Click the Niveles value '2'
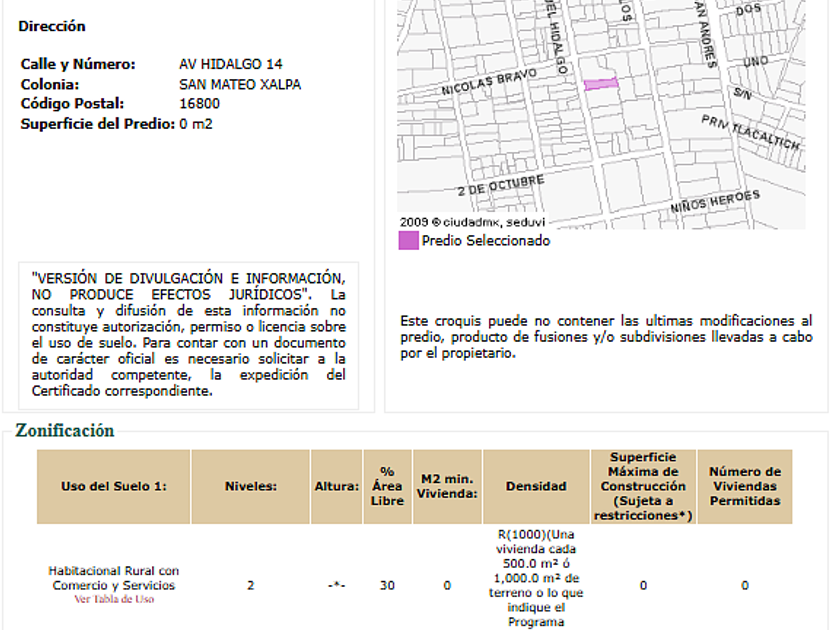Viewport: 840px width, 630px height. pos(251,586)
